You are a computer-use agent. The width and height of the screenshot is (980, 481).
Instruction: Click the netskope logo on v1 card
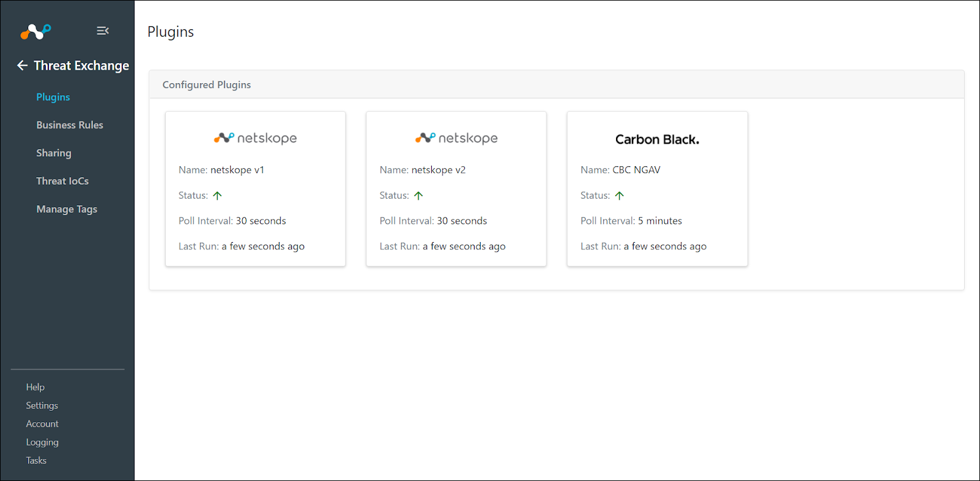255,138
